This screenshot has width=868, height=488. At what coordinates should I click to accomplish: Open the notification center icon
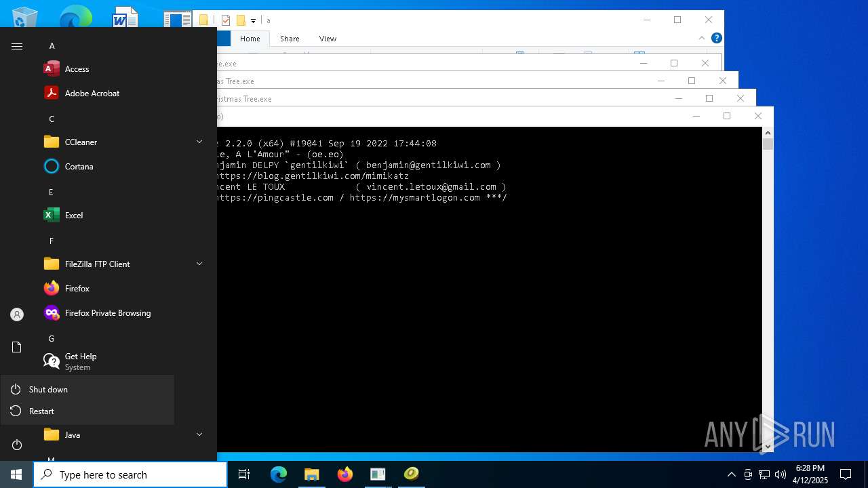pos(846,474)
